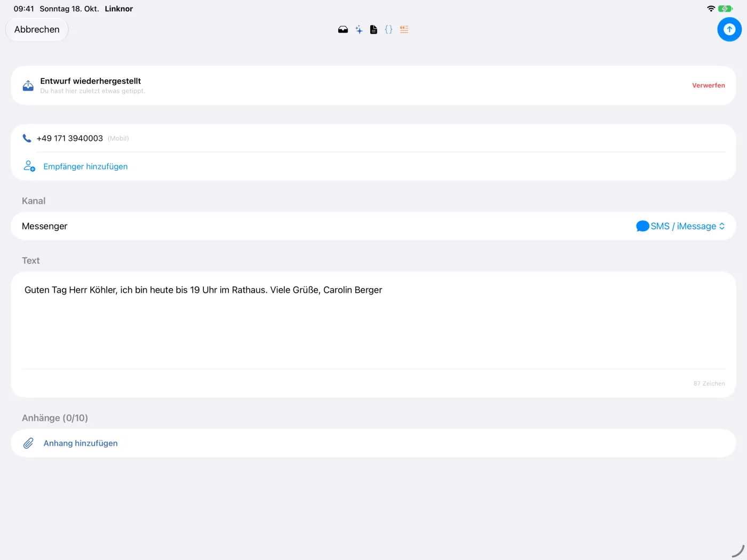Image resolution: width=747 pixels, height=560 pixels.
Task: Tap the add-person icon
Action: click(29, 166)
